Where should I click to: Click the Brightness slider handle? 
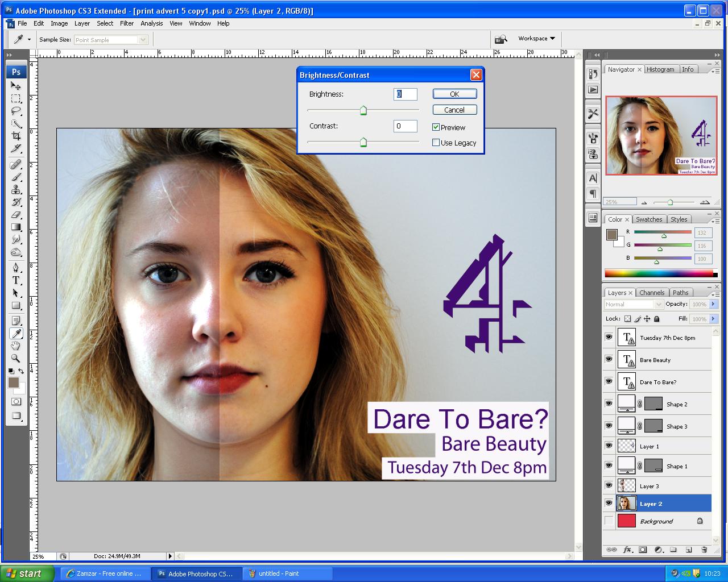pyautogui.click(x=363, y=111)
